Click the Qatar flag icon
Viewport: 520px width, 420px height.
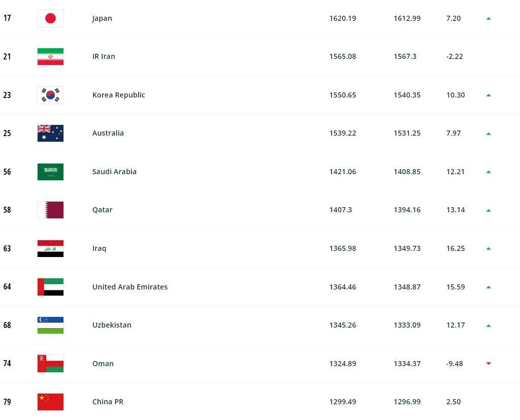click(50, 210)
